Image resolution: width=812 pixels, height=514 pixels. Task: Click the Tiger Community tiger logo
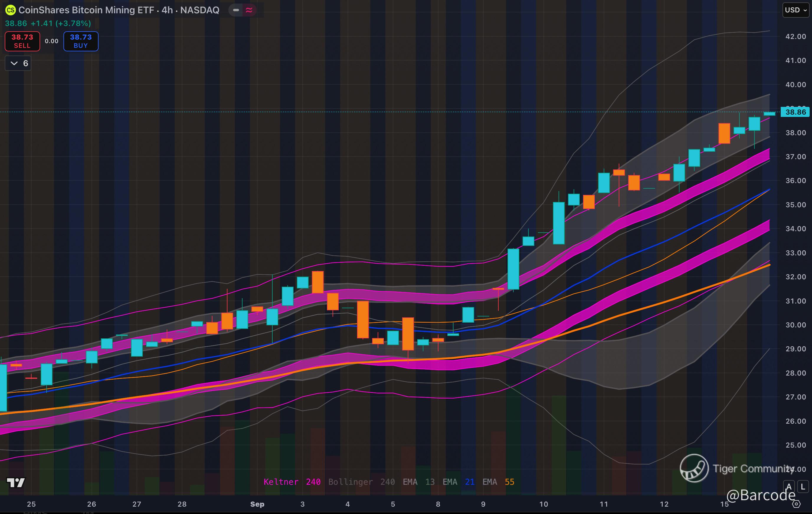tap(694, 468)
